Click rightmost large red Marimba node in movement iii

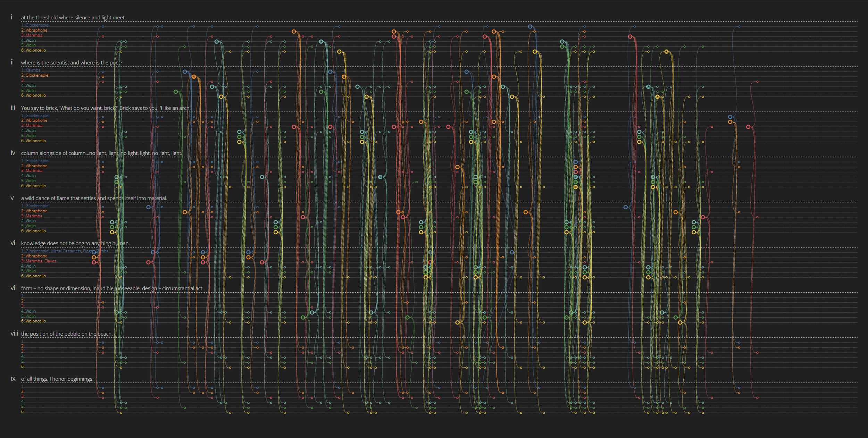pos(748,127)
